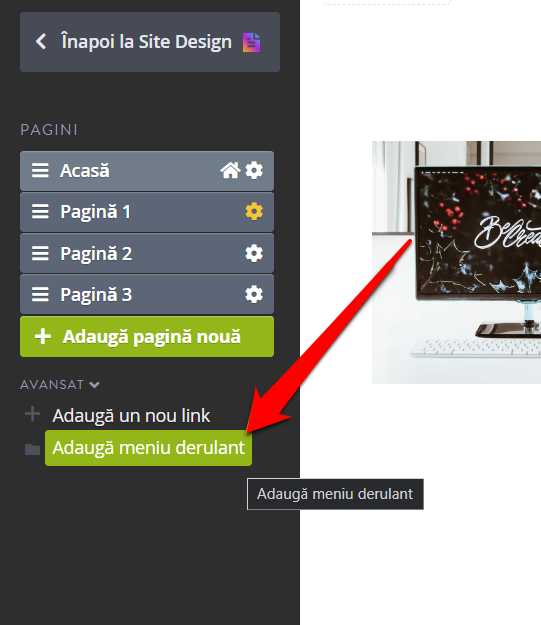This screenshot has height=625, width=541.
Task: Open settings gear for Pagină 2
Action: click(254, 253)
